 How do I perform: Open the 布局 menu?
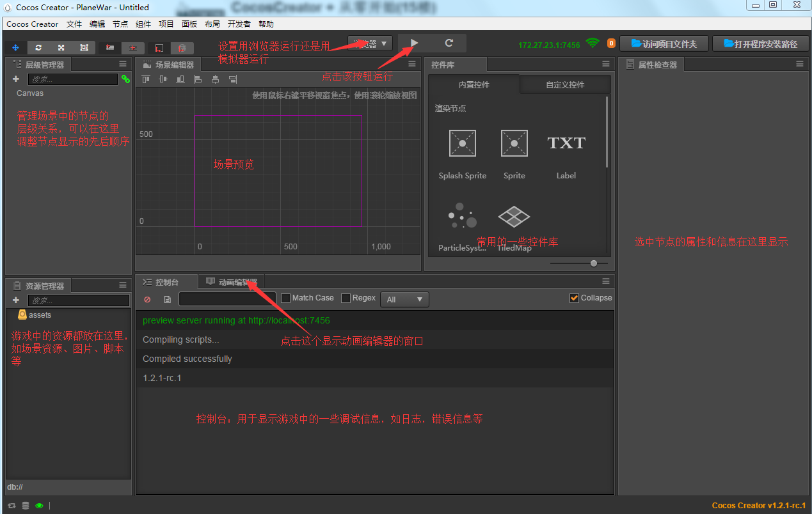click(212, 24)
